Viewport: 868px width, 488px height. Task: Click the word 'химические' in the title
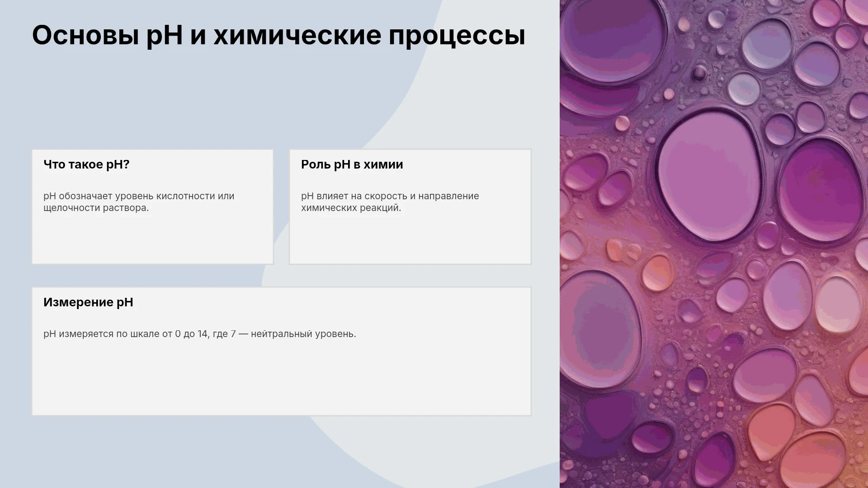[x=297, y=35]
